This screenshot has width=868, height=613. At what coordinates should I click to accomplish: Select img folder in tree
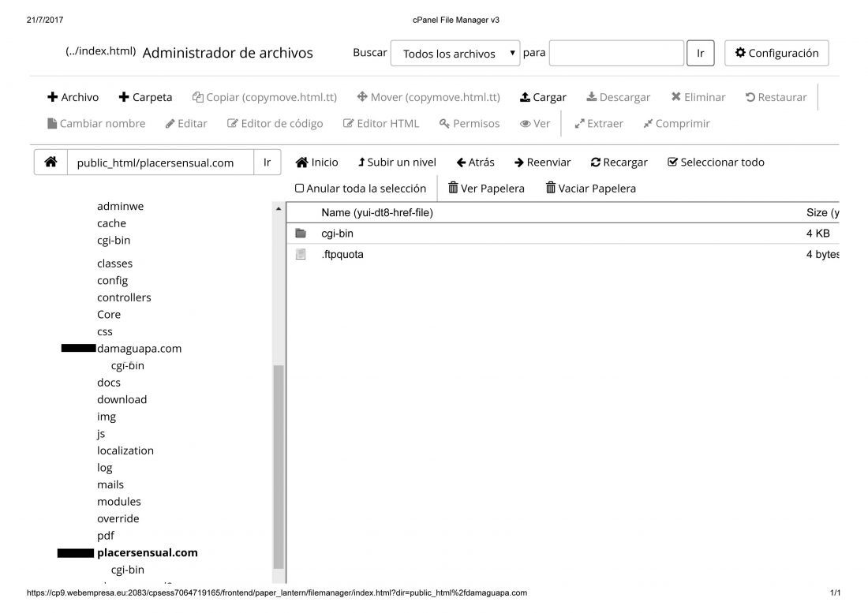coord(107,417)
